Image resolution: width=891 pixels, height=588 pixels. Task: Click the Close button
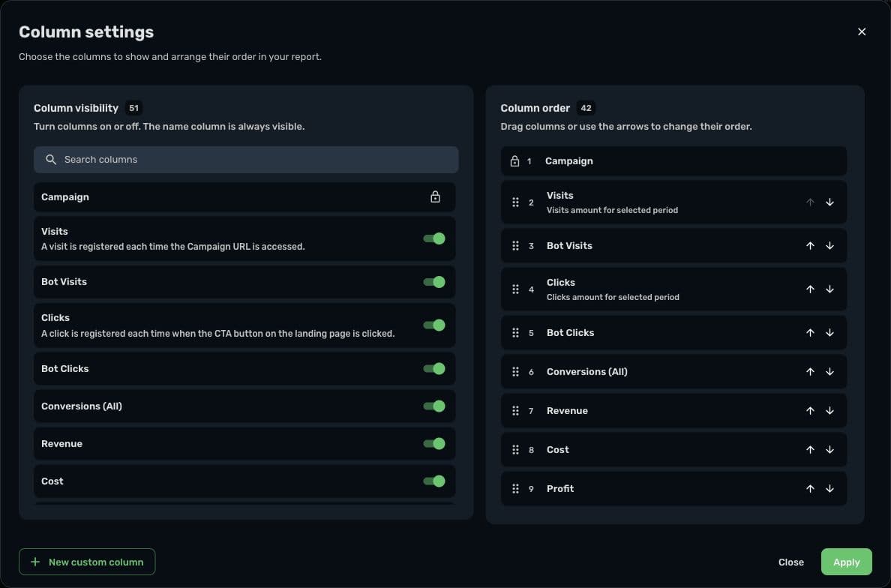coord(791,562)
